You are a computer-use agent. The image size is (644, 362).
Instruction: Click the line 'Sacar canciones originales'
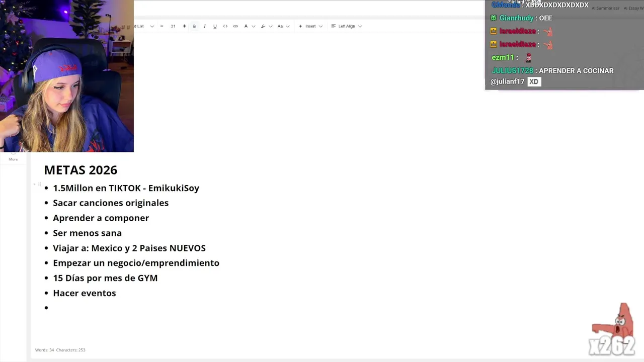tap(111, 203)
